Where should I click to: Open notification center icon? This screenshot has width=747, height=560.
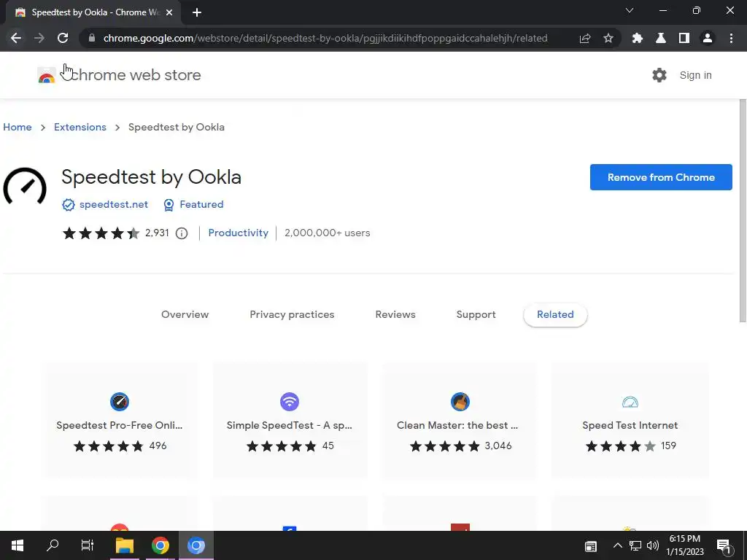pos(724,546)
